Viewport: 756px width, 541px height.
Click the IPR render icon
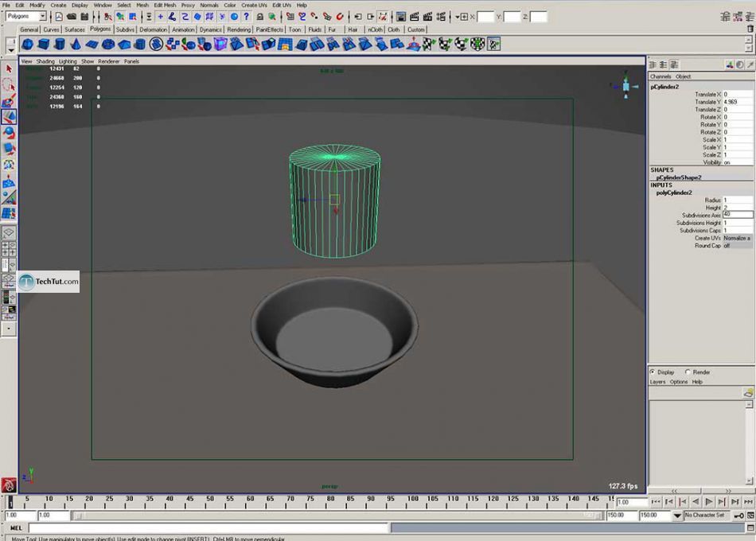pos(427,17)
